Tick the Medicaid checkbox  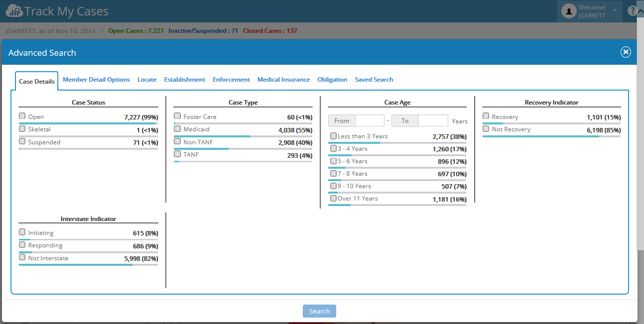177,128
